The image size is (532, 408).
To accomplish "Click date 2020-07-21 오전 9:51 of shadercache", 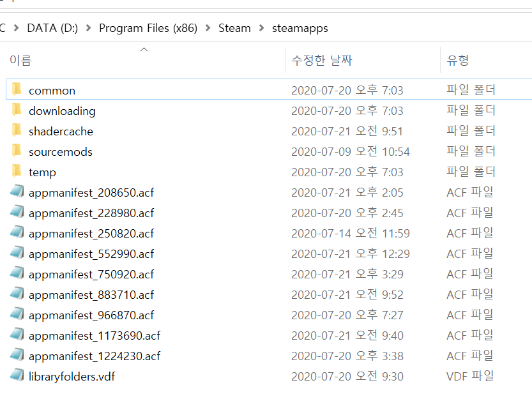I will click(x=347, y=132).
